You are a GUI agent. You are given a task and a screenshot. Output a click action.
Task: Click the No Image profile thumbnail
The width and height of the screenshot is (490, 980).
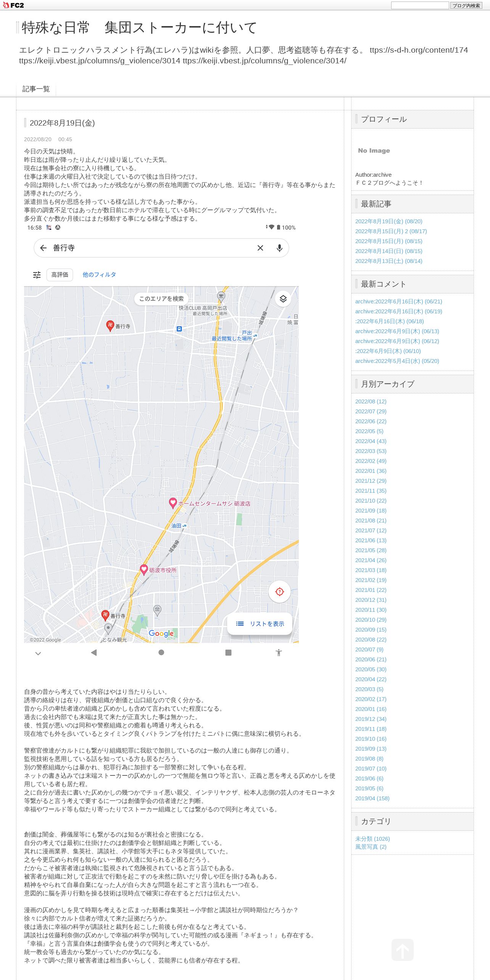[374, 151]
